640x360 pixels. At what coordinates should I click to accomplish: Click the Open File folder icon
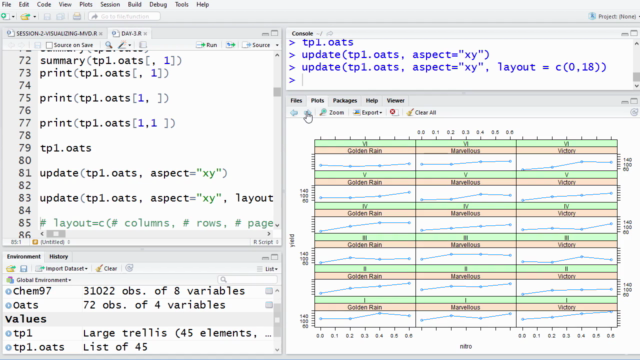coord(25,16)
